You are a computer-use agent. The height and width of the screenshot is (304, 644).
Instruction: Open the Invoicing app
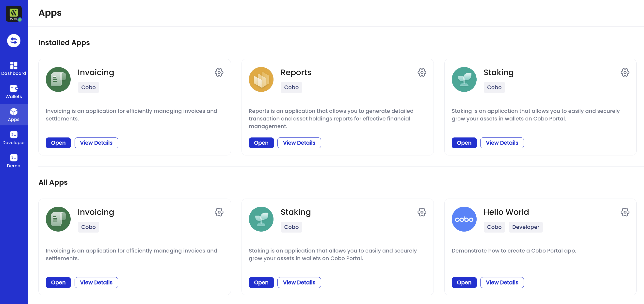(x=58, y=143)
